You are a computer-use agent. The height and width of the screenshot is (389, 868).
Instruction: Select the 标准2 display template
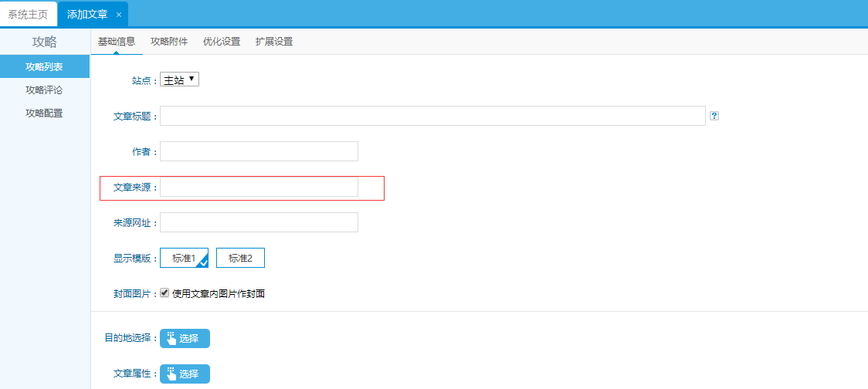click(240, 259)
